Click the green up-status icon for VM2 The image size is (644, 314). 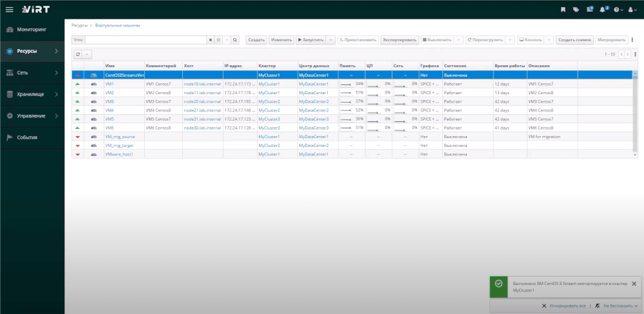tap(78, 93)
